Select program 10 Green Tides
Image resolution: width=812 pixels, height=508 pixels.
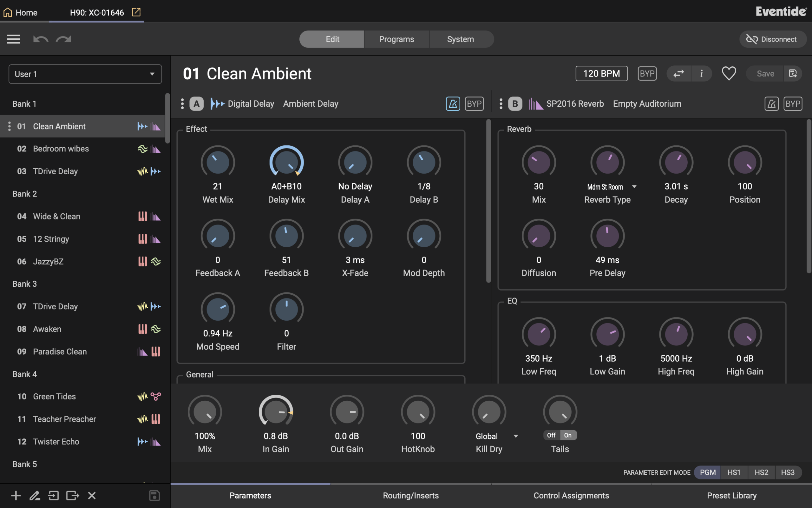(82, 397)
